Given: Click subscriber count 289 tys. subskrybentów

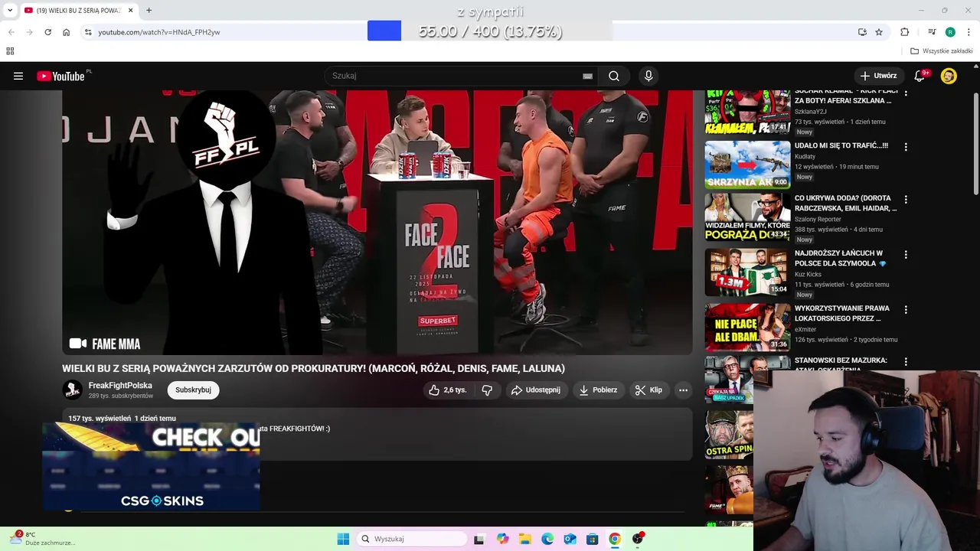Looking at the screenshot, I should [x=121, y=396].
